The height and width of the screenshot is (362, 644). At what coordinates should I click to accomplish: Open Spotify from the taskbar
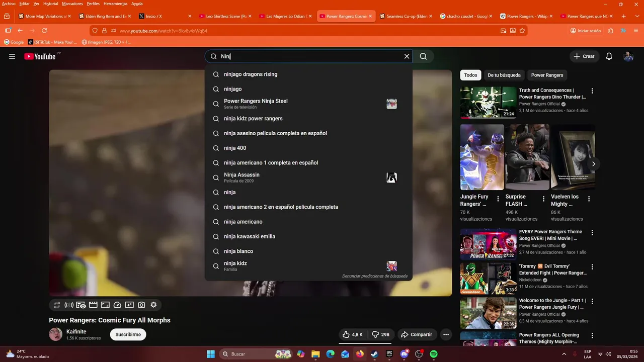click(434, 354)
